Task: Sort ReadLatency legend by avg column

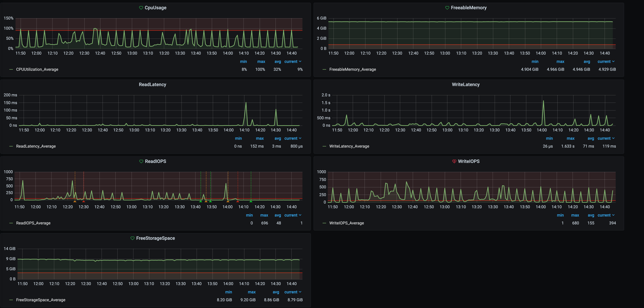Action: click(x=277, y=138)
